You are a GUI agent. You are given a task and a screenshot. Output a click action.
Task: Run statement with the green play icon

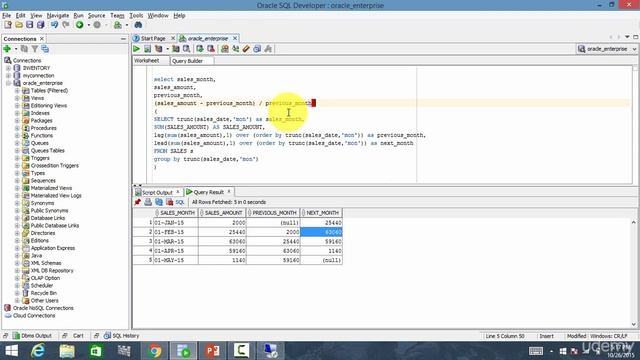pos(136,49)
